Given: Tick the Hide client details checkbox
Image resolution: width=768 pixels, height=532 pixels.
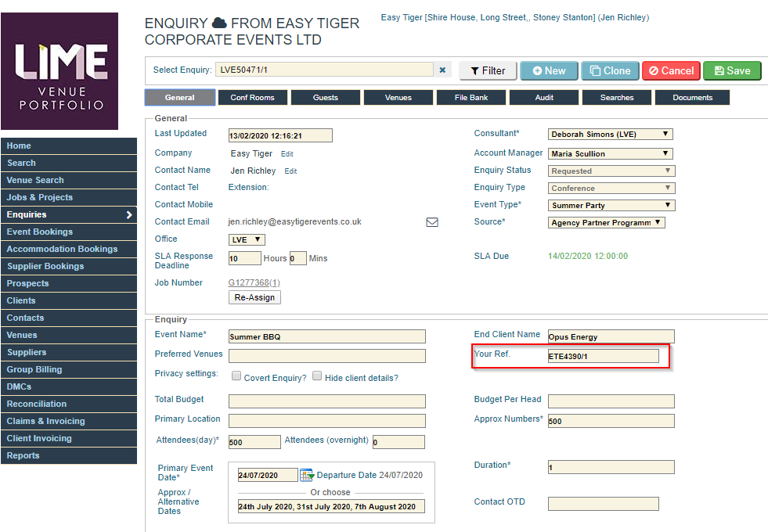Looking at the screenshot, I should [x=317, y=376].
